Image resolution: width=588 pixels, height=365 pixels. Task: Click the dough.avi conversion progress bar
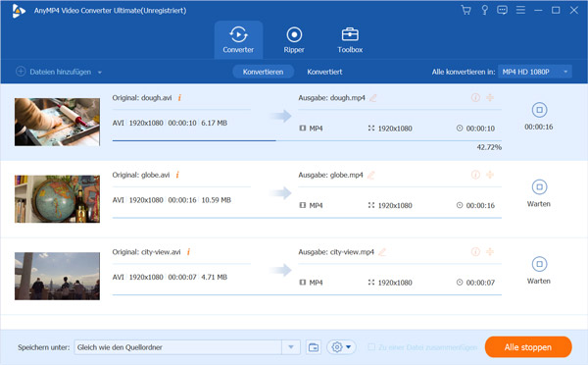point(307,141)
